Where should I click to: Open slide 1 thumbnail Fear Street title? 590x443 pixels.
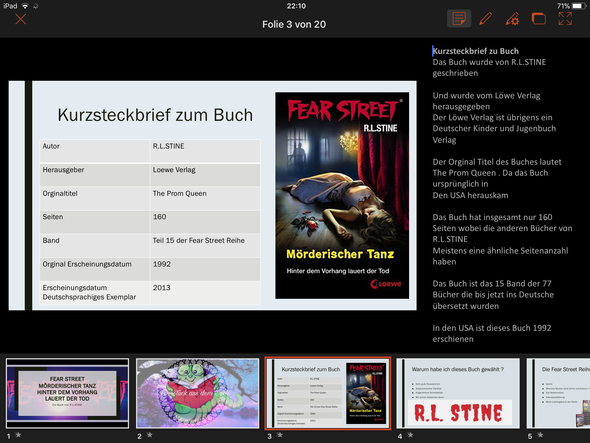[67, 393]
